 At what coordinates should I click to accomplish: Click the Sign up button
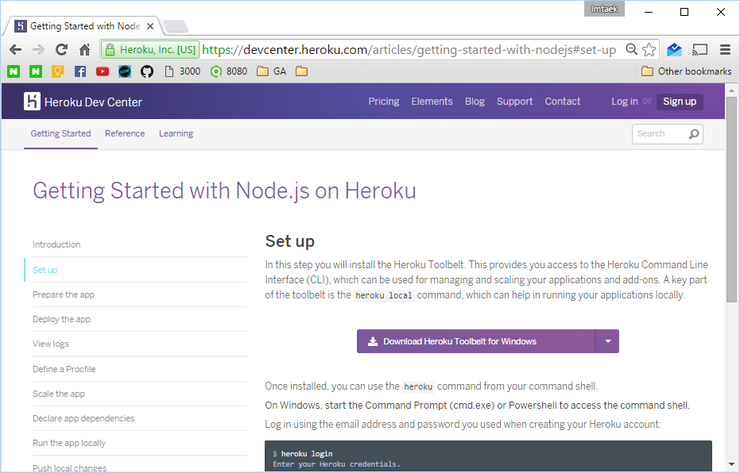tap(680, 101)
